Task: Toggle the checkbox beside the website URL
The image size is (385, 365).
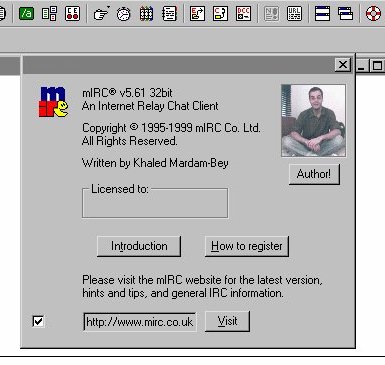Action: pos(38,321)
